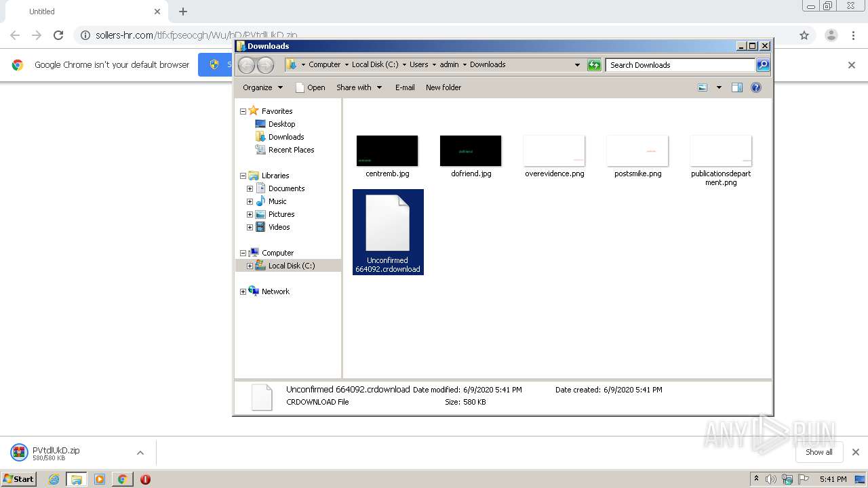Click the Chrome URL address bar

click(x=434, y=35)
